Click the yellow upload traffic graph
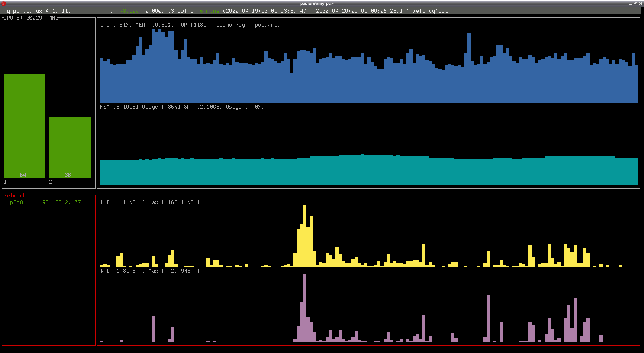 (x=361, y=236)
